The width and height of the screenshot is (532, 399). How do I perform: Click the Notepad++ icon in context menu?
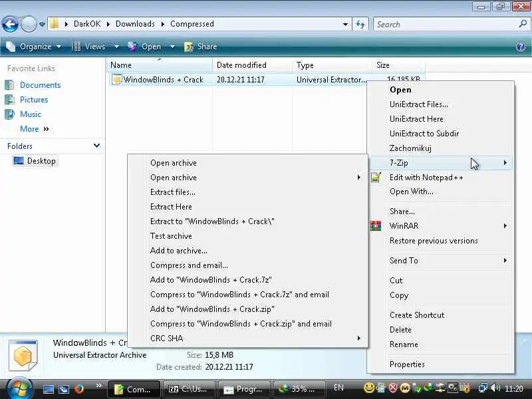(376, 177)
